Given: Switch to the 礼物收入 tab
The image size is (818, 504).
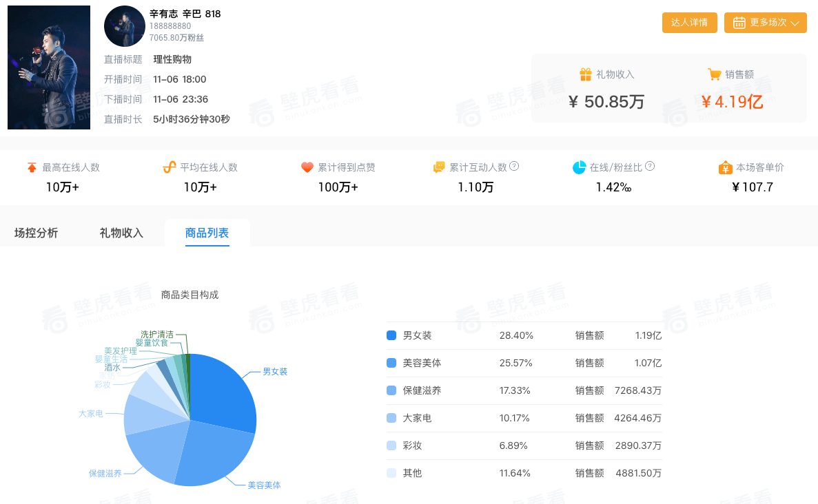Looking at the screenshot, I should coord(121,233).
